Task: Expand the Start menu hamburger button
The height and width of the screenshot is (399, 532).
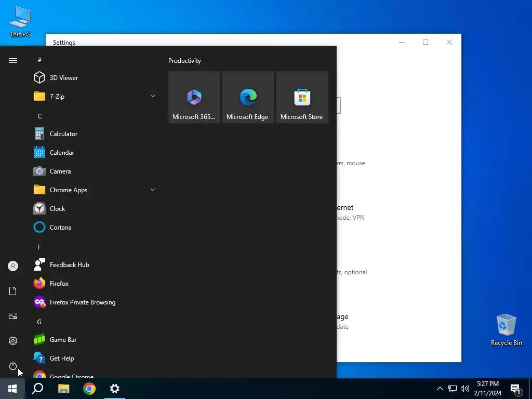Action: [13, 60]
